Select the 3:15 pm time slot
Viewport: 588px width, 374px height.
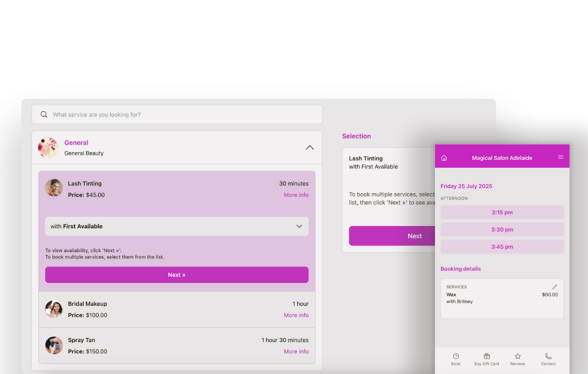502,212
